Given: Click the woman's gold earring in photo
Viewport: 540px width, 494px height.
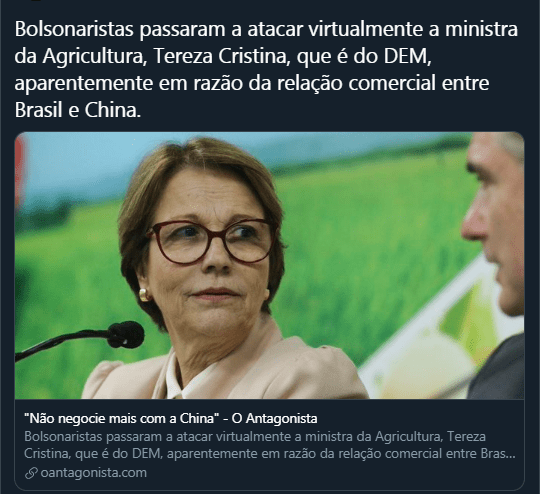Looking at the screenshot, I should [144, 295].
